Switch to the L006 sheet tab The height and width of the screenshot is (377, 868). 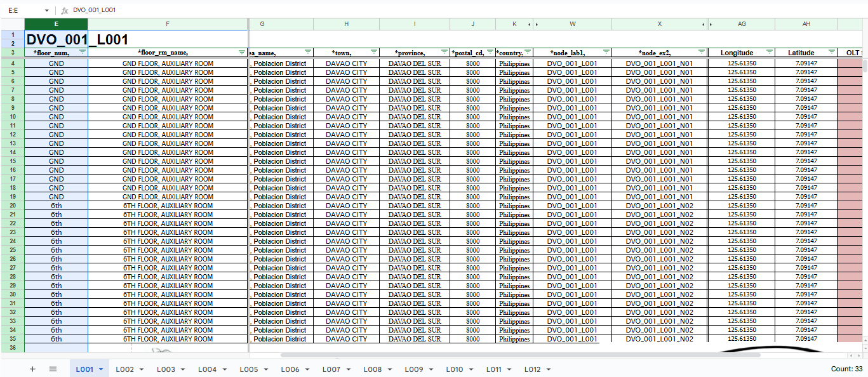[290, 369]
